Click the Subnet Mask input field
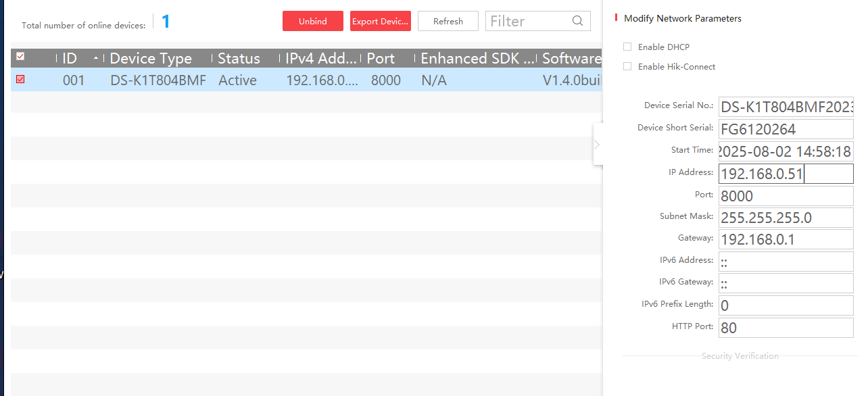Viewport: 868px width, 396px height. coord(786,218)
